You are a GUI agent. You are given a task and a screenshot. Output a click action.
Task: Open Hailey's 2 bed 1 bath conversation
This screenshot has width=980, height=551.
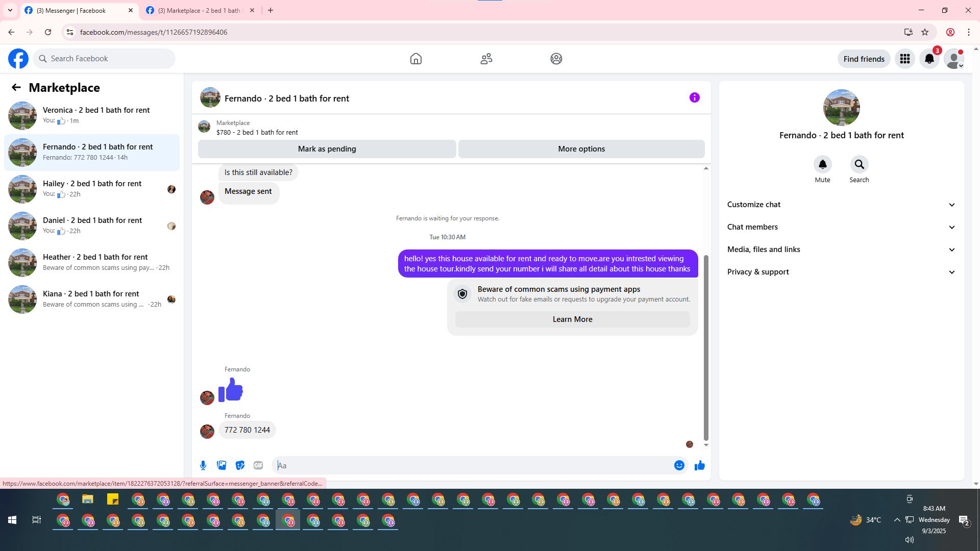(x=92, y=189)
